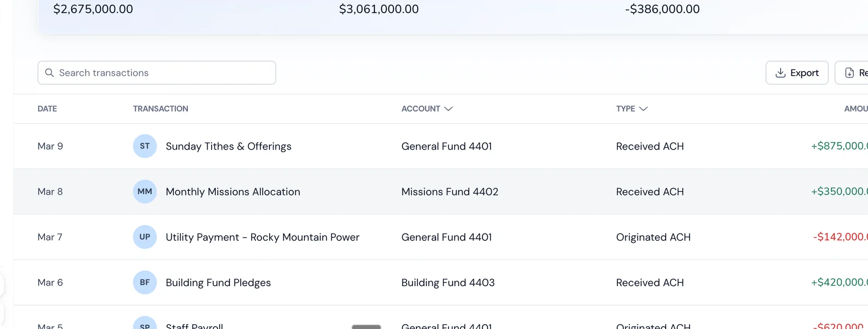Viewport: 868px width, 329px height.
Task: Click the -$386,000.00 summary value
Action: tap(662, 9)
